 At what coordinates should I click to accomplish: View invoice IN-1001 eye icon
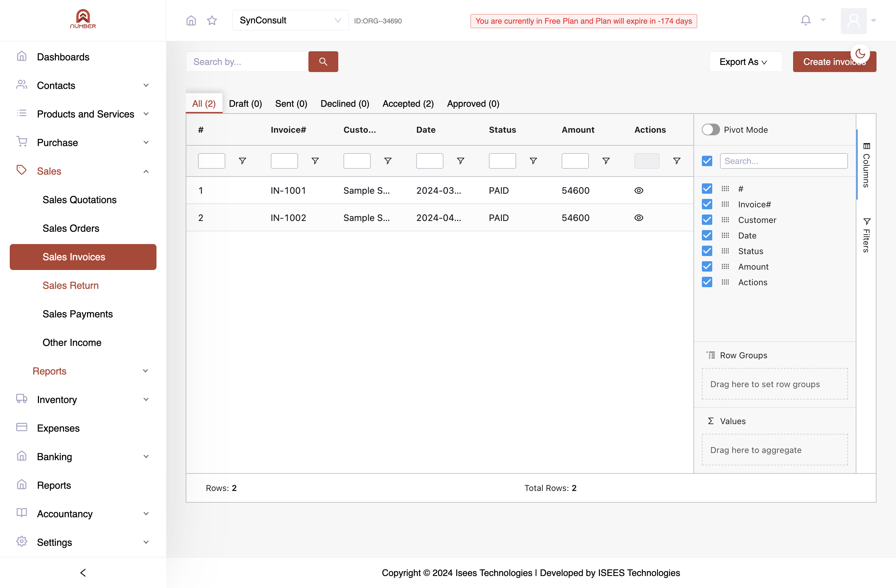coord(639,190)
